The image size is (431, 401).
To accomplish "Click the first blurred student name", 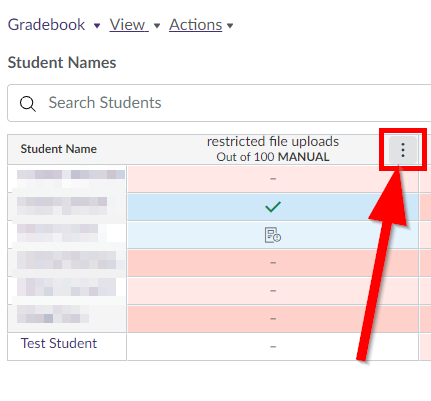I will [71, 179].
